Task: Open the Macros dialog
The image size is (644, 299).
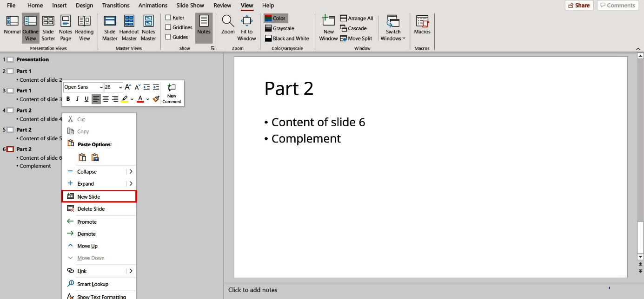Action: [x=422, y=26]
